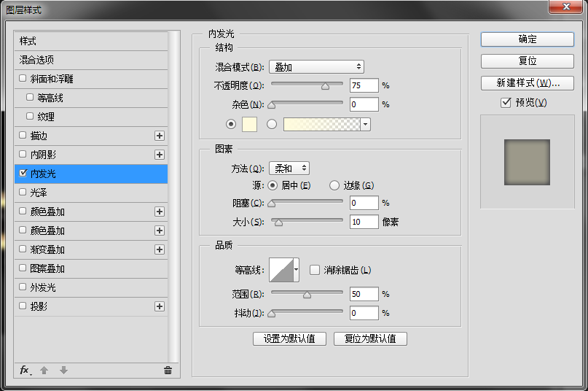Screen dimensions: 588x391
Task: Add another Stroke (描边) effect with plus icon
Action: coord(160,136)
